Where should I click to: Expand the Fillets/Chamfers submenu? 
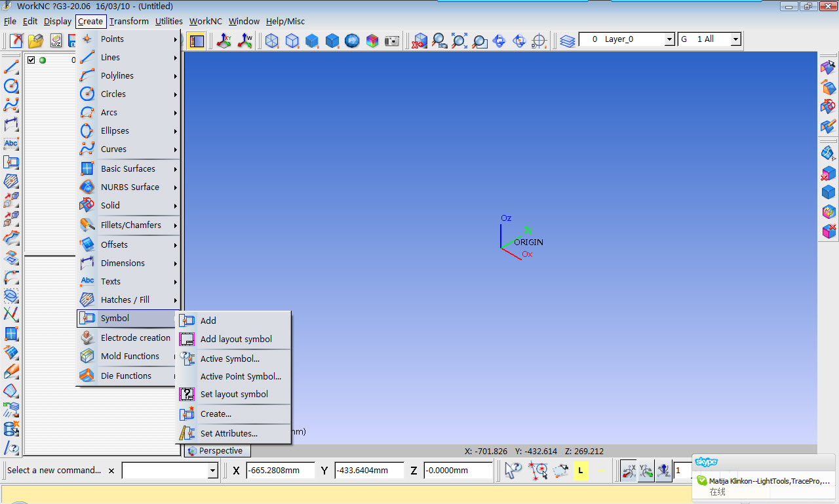pos(128,225)
